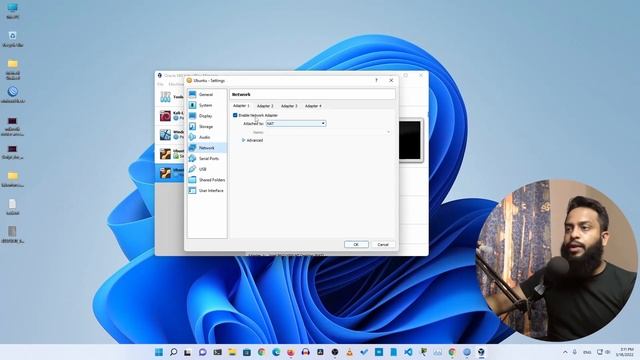The image size is (640, 360).
Task: Open Audio settings category
Action: coord(207,137)
